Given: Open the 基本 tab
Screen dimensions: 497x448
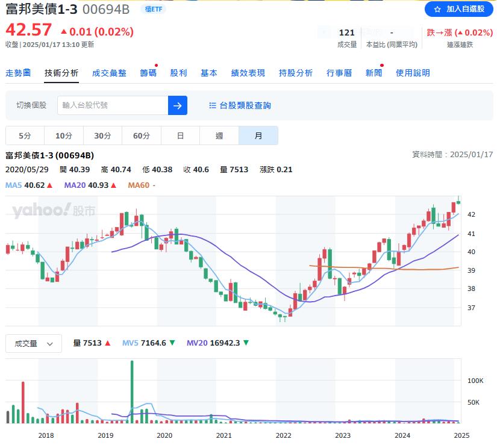Looking at the screenshot, I should (209, 73).
